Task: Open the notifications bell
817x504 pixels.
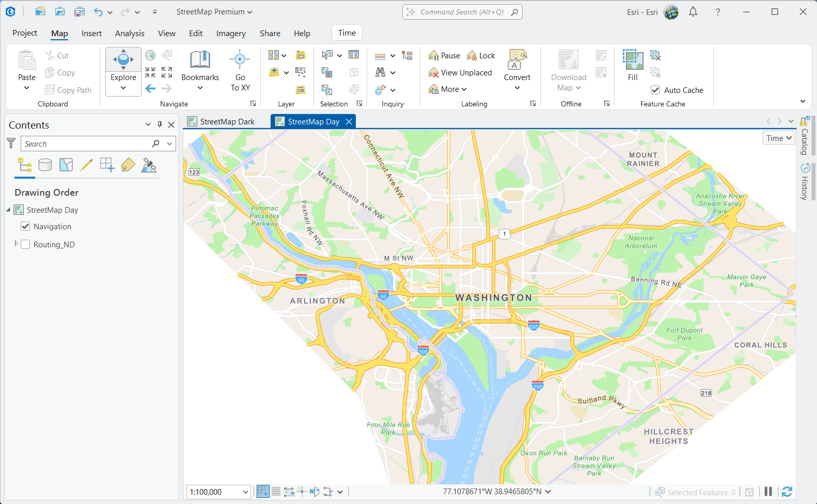Action: tap(693, 12)
